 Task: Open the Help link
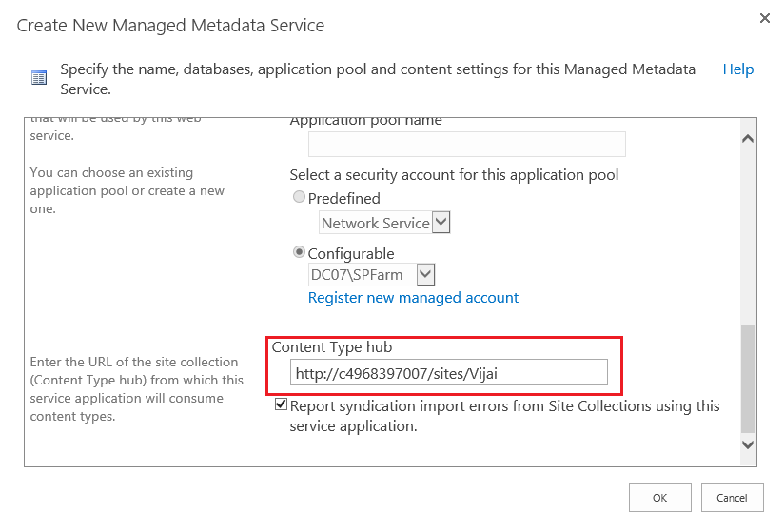(x=737, y=69)
